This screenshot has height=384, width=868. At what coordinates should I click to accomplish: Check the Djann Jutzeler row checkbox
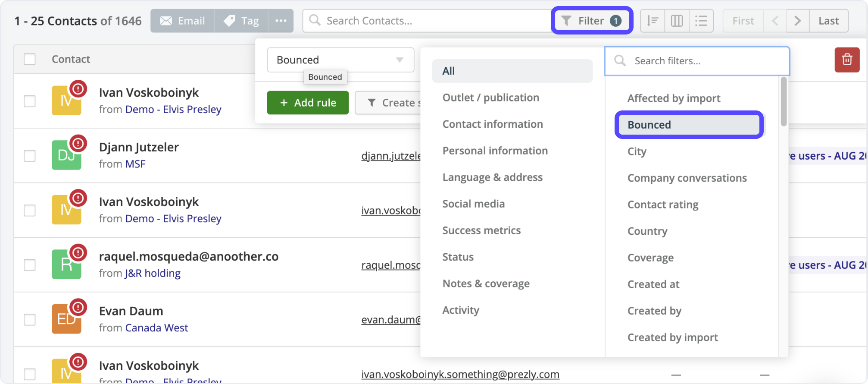pos(30,156)
